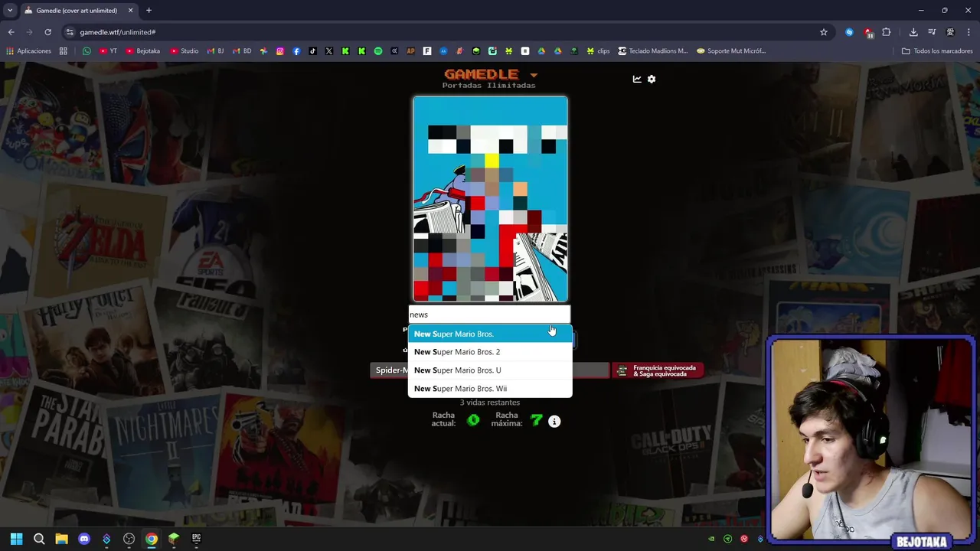Open Chrome three-dot menu
The image size is (980, 551).
pyautogui.click(x=969, y=32)
